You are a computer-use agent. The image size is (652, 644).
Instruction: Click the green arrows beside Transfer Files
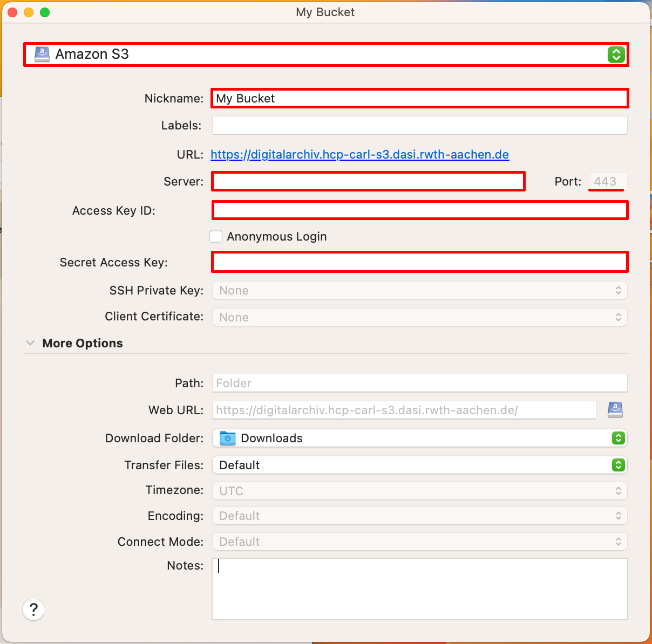point(619,465)
